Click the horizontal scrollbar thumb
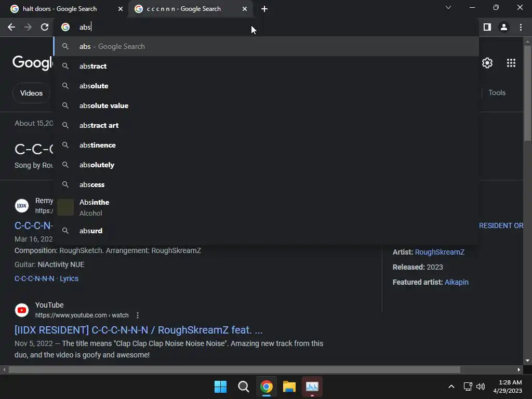Screen dimensions: 532x399 pyautogui.click(x=234, y=370)
